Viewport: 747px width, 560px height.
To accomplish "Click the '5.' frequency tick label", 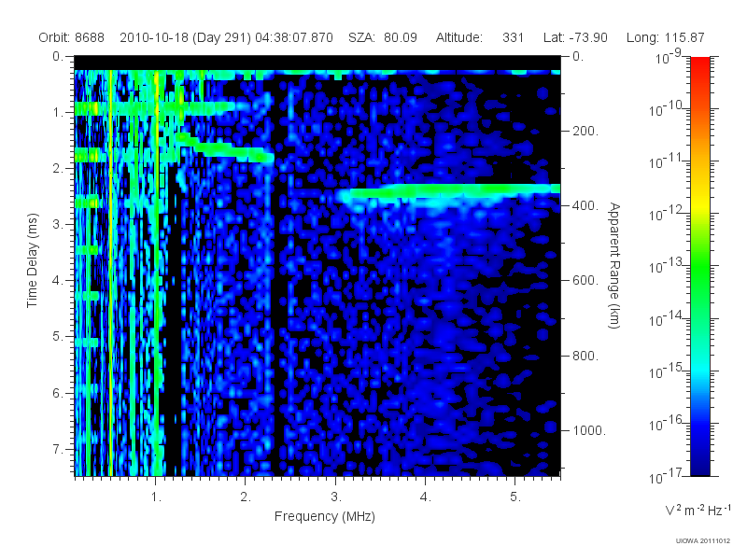I will click(515, 497).
